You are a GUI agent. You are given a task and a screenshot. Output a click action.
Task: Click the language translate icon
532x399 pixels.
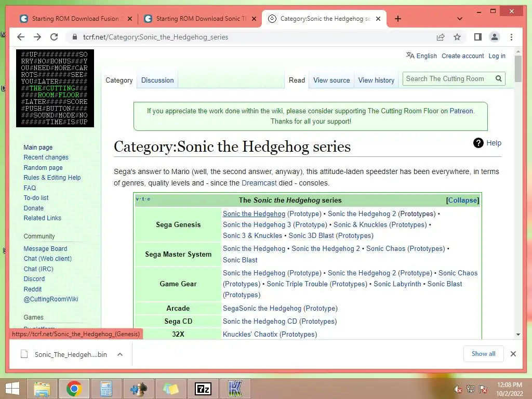(x=410, y=55)
